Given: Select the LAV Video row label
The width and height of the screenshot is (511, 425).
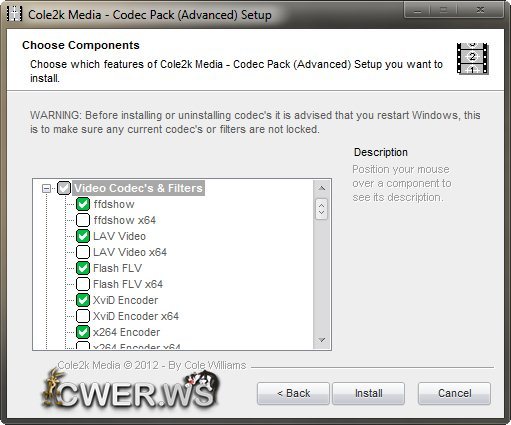Looking at the screenshot, I should (119, 236).
